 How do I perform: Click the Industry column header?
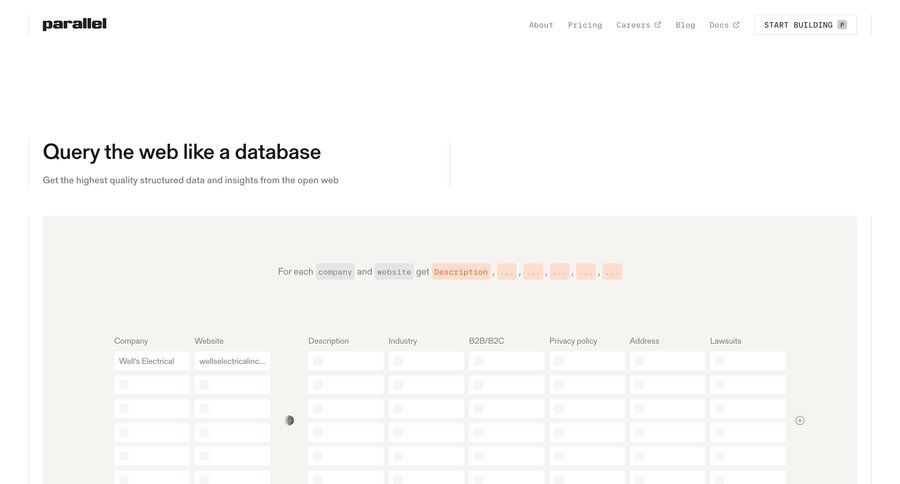pyautogui.click(x=403, y=341)
